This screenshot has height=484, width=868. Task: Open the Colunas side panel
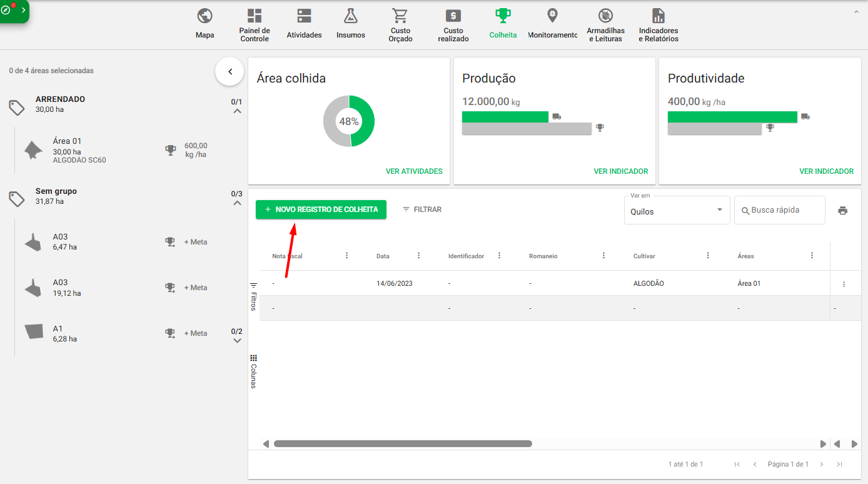(253, 371)
